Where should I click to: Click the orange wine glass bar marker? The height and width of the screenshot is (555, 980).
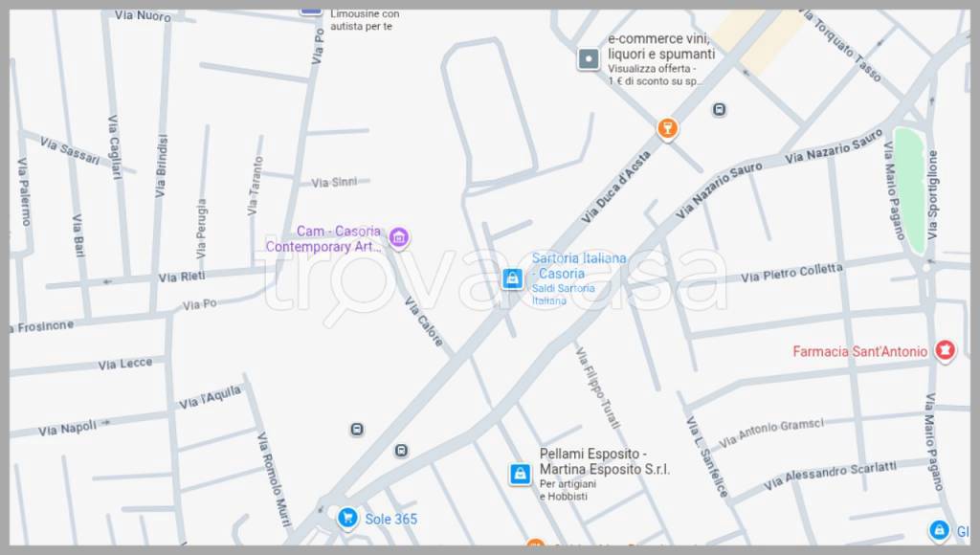click(x=667, y=129)
